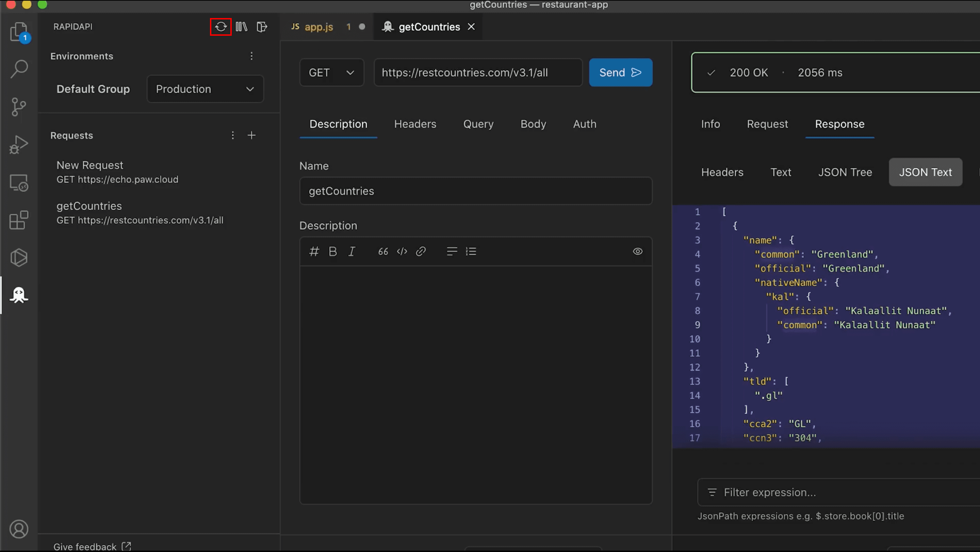
Task: Click JSON line with "cca2": "GL"
Action: pos(780,424)
